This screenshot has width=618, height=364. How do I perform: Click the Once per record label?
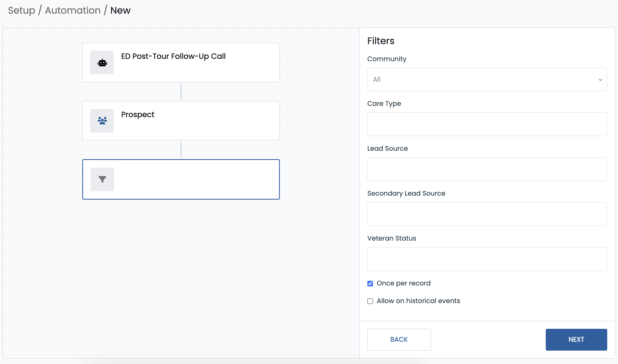[404, 283]
